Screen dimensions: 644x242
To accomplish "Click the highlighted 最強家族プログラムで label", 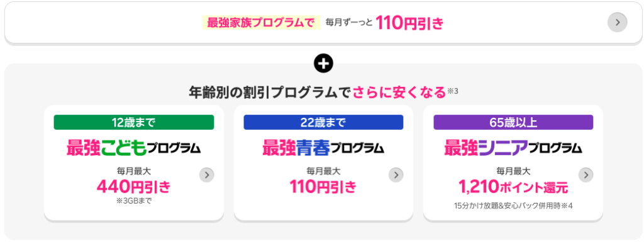I will point(261,23).
